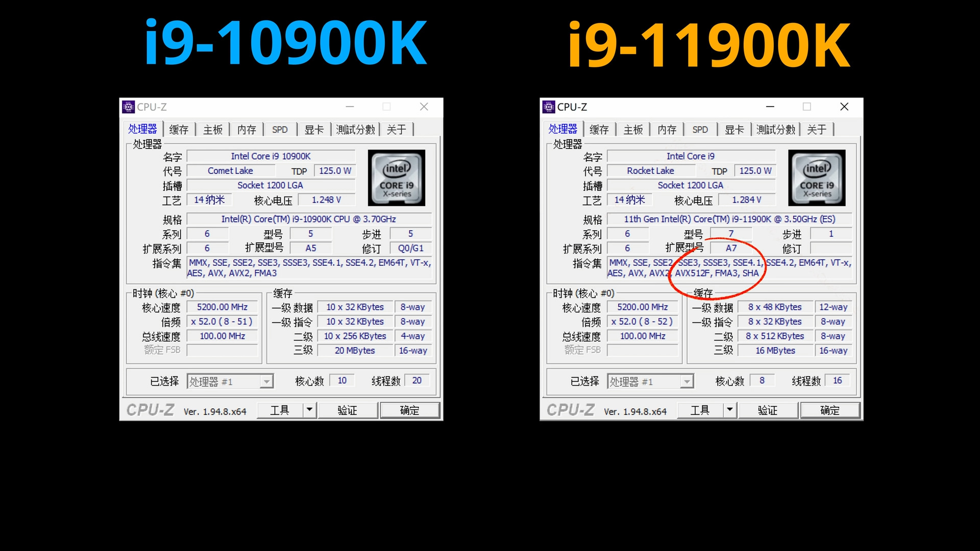Select the 处理器 tab in the right CPU-Z window
The height and width of the screenshot is (551, 980).
pyautogui.click(x=562, y=129)
